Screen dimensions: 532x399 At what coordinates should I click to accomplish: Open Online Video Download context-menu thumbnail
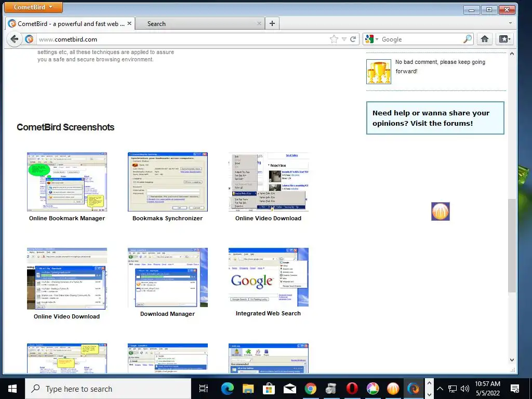269,182
